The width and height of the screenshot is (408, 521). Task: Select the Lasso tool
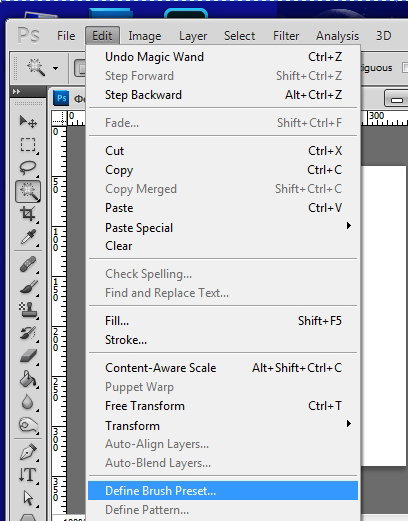point(28,168)
